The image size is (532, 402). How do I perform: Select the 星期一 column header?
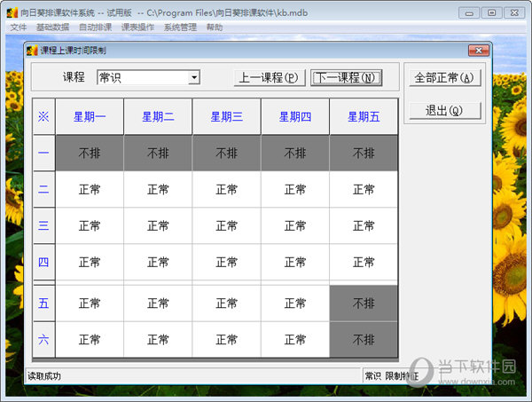pos(90,117)
